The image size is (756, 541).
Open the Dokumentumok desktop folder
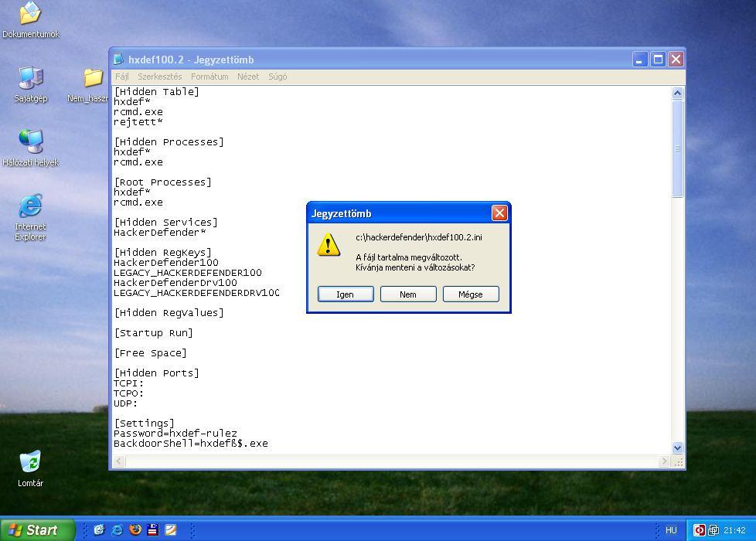coord(30,20)
